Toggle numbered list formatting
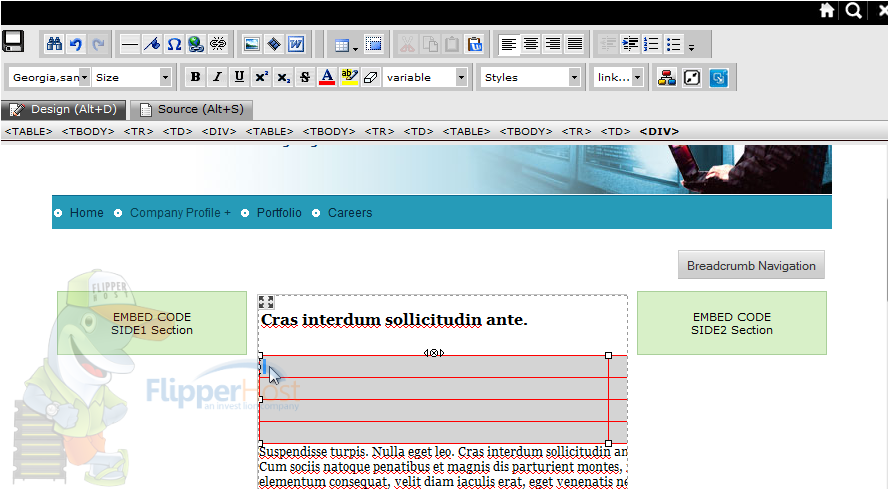889x500 pixels. click(652, 44)
